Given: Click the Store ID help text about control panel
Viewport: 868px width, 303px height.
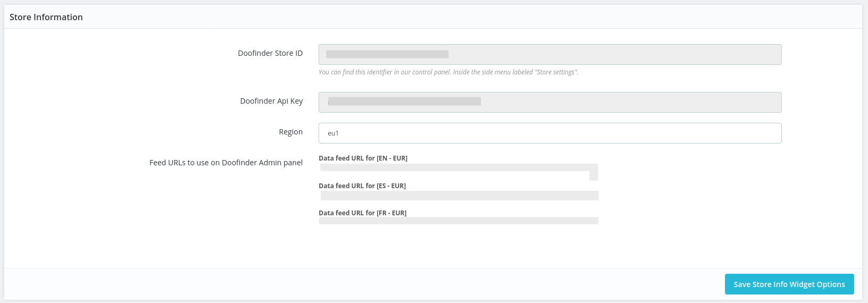Looking at the screenshot, I should click(448, 72).
